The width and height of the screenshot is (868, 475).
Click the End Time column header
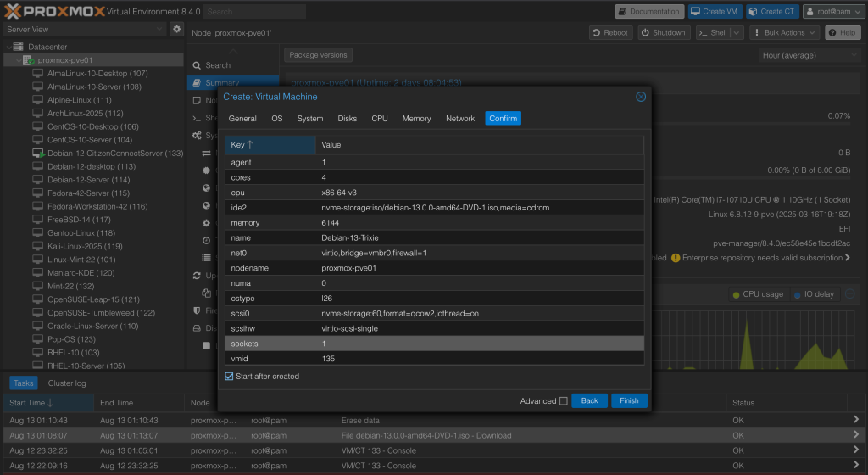coord(138,402)
